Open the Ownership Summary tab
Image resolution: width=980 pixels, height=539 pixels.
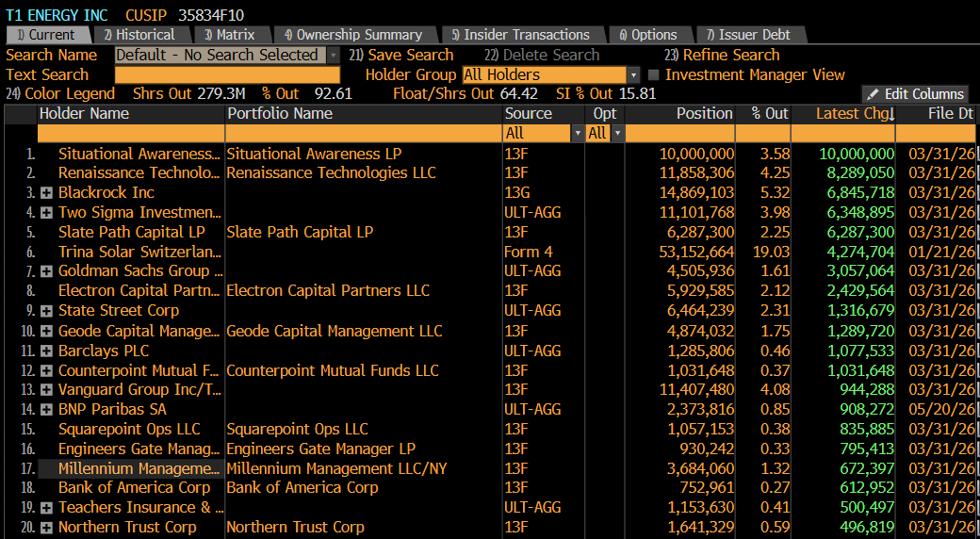click(353, 35)
